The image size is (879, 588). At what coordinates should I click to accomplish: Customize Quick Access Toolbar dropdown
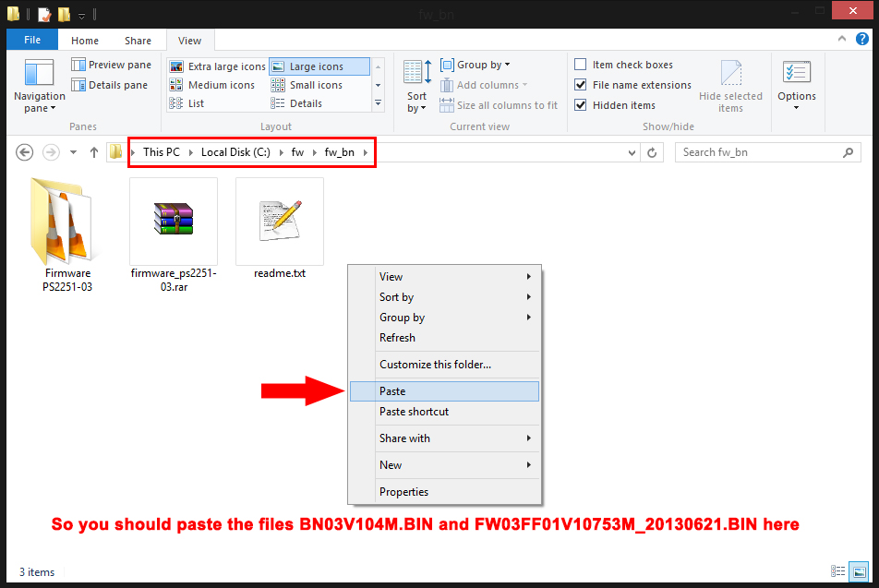pyautogui.click(x=81, y=15)
